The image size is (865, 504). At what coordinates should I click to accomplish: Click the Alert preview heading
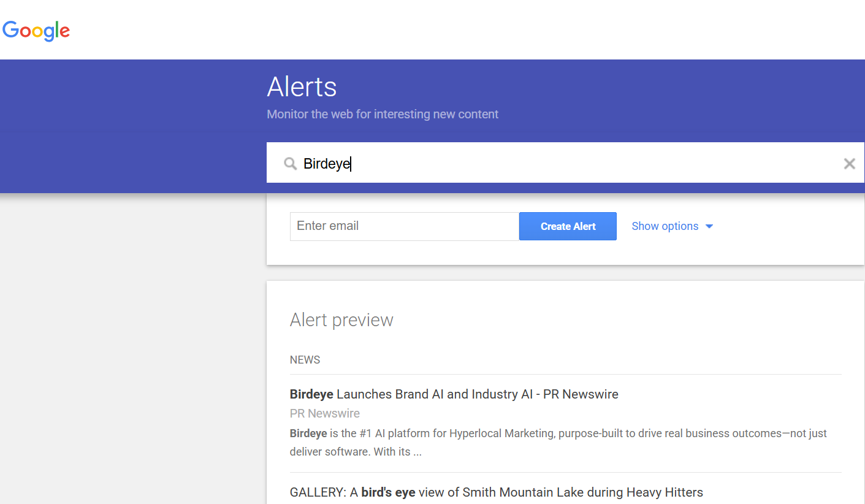pos(341,320)
